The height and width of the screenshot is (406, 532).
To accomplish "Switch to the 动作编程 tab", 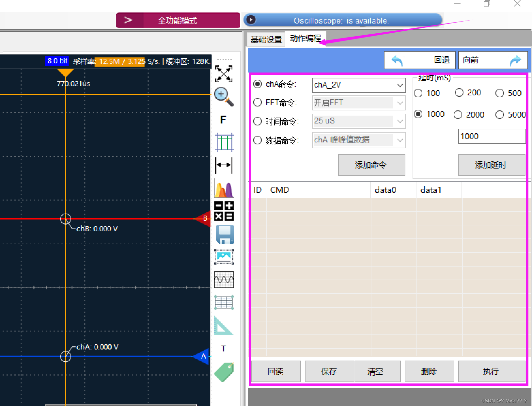I will (x=305, y=39).
